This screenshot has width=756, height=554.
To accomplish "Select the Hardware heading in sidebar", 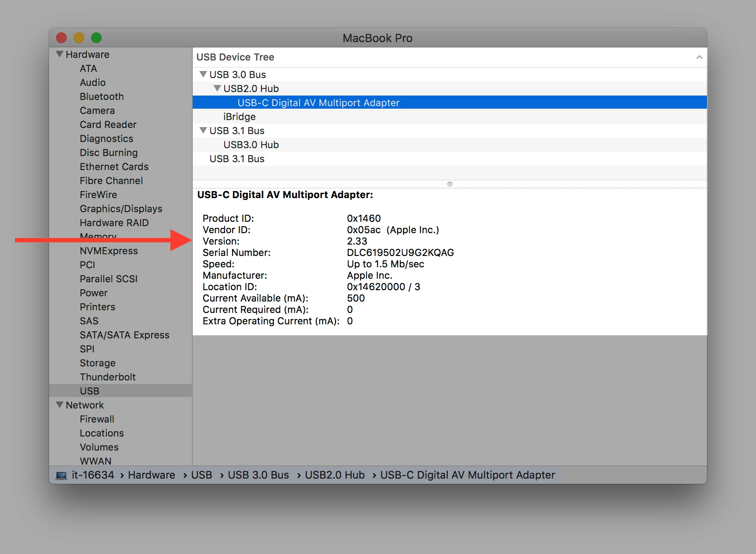I will tap(88, 55).
